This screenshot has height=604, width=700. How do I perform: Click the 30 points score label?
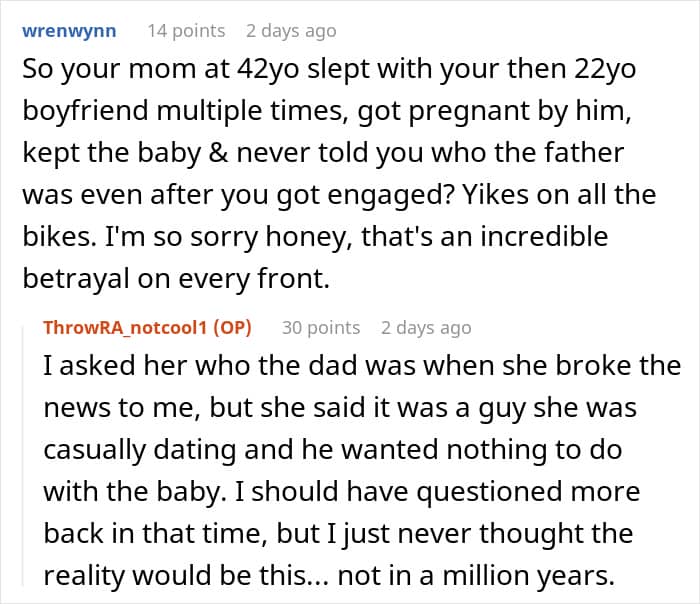pos(321,328)
